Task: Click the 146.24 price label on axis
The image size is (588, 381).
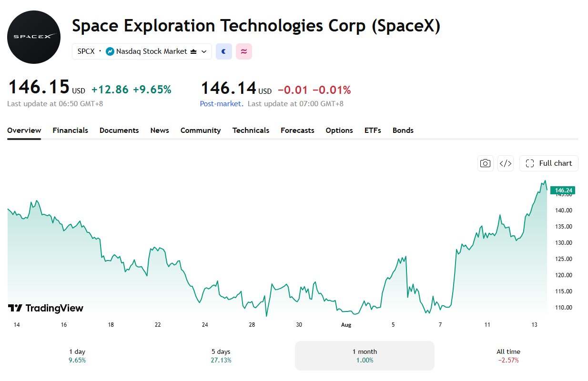Action: pyautogui.click(x=563, y=190)
